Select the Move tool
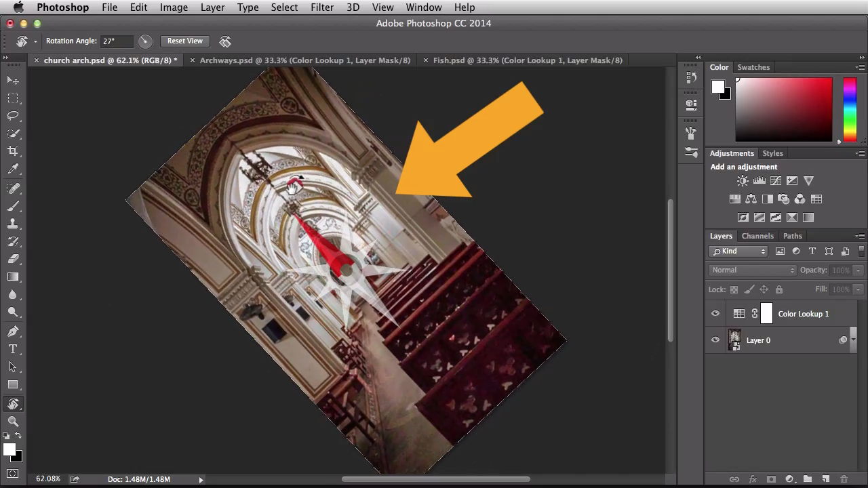The width and height of the screenshot is (868, 488). click(x=13, y=80)
